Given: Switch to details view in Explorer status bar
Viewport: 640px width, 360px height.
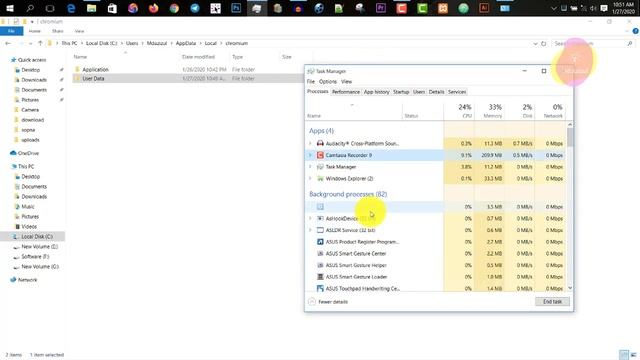Looking at the screenshot, I should [624, 355].
